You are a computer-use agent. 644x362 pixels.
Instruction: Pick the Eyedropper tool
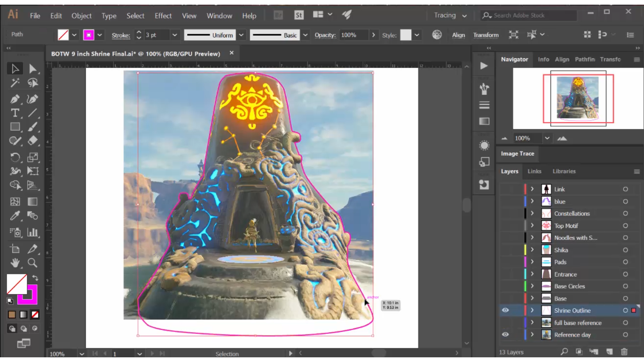[15, 216]
